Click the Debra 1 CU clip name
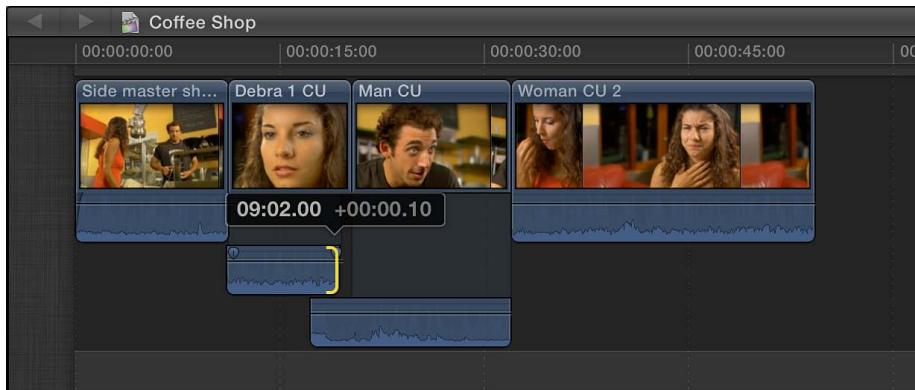915x390 pixels. click(280, 91)
